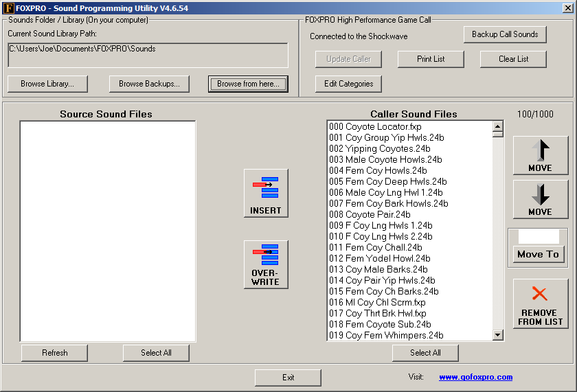Select 017 Coy Thrt Brk Hwl.fxp
The height and width of the screenshot is (392, 577).
[x=410, y=314]
